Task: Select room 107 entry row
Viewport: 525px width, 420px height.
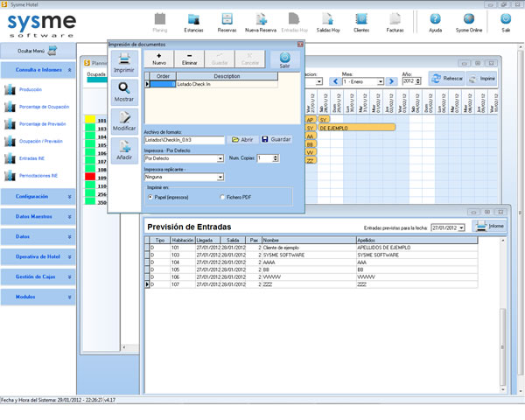Action: 311,284
